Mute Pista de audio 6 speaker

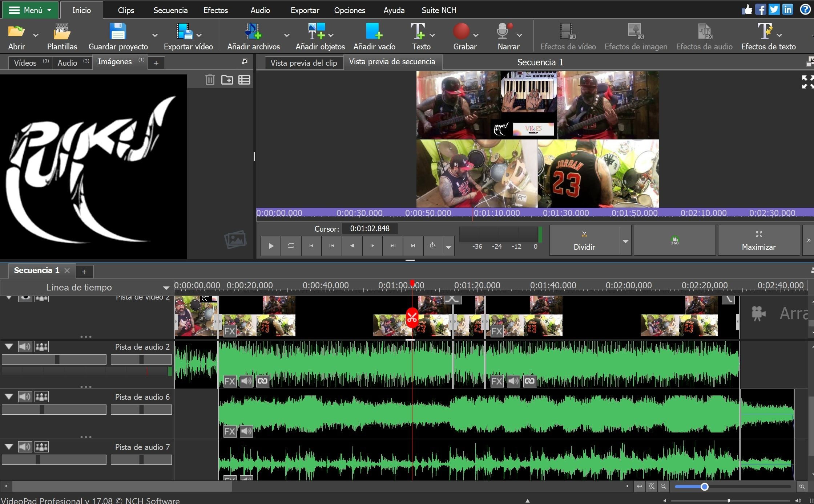pyautogui.click(x=25, y=397)
